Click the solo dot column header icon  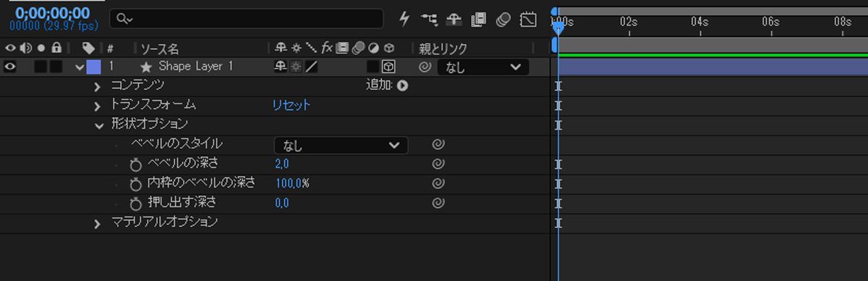point(42,49)
